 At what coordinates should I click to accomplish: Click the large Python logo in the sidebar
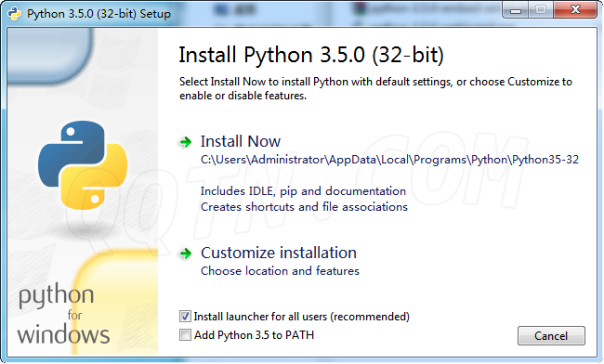click(x=83, y=165)
